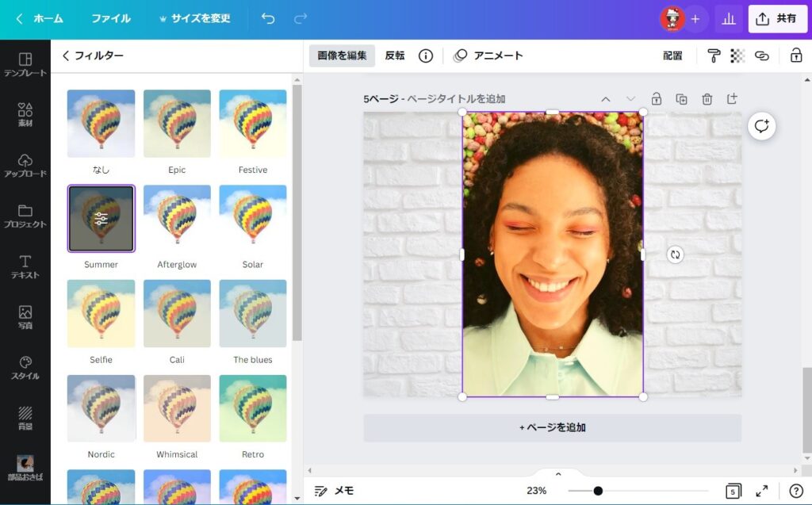Add a comment bubble on canvas
This screenshot has height=505, width=812.
tap(762, 126)
